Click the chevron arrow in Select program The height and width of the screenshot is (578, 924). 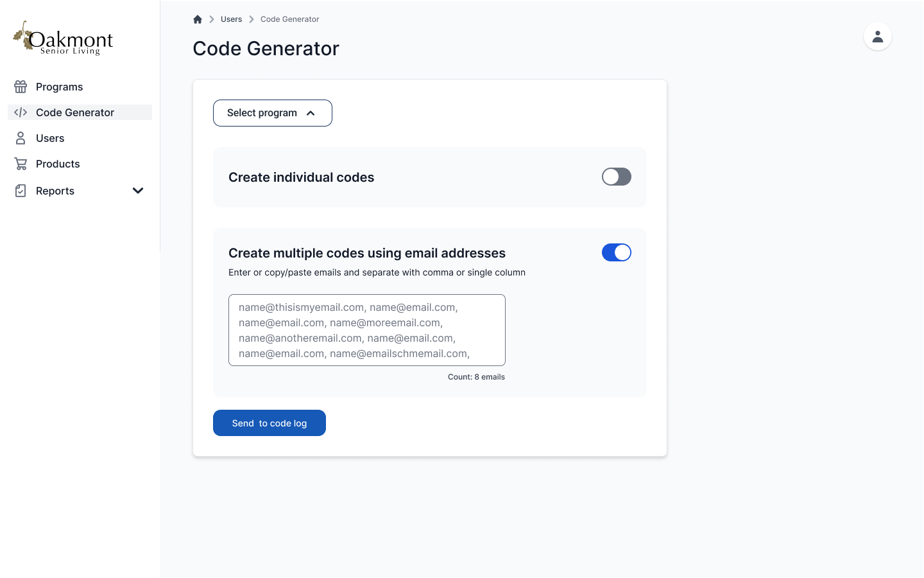[x=311, y=113]
